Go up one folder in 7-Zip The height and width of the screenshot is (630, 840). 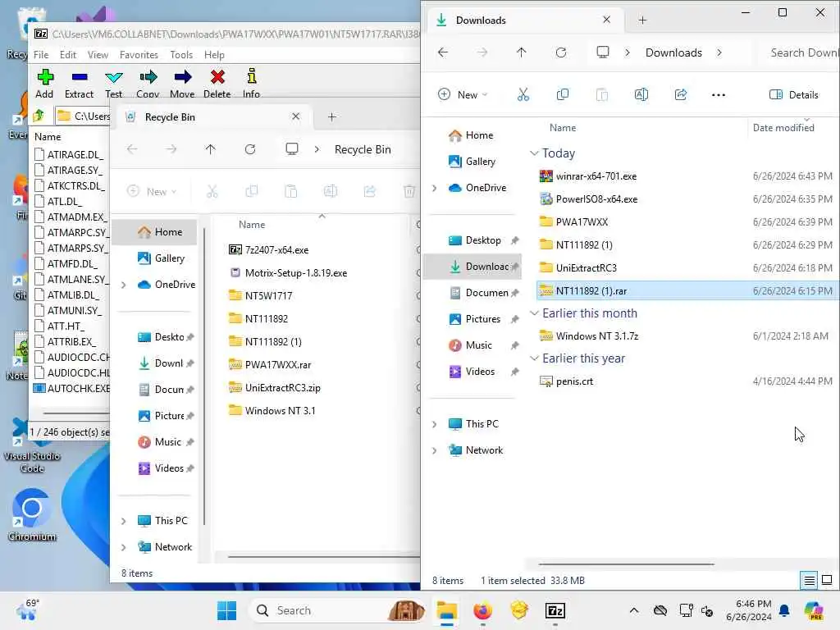click(39, 115)
